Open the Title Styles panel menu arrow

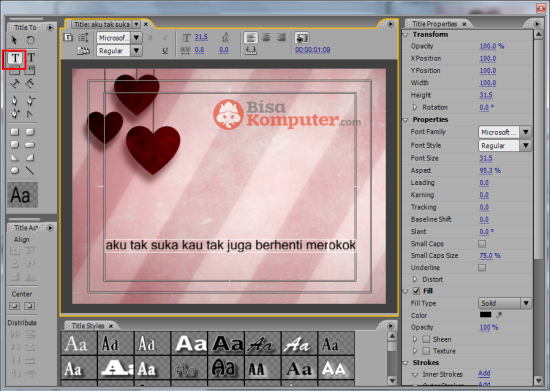click(390, 326)
